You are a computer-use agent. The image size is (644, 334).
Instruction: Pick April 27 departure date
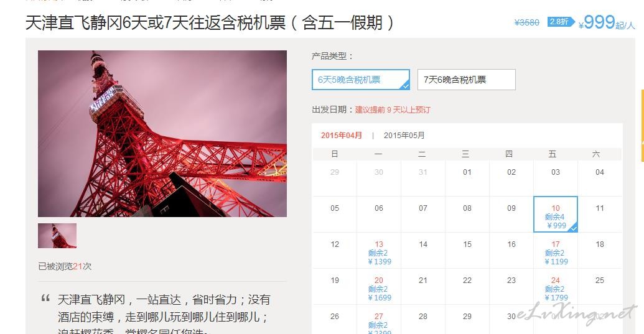tap(379, 320)
